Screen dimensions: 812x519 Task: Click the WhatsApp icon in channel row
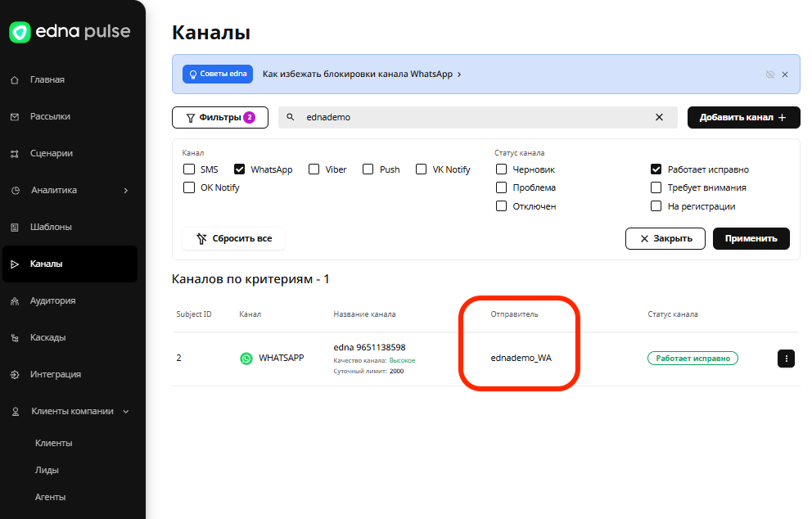click(x=246, y=359)
